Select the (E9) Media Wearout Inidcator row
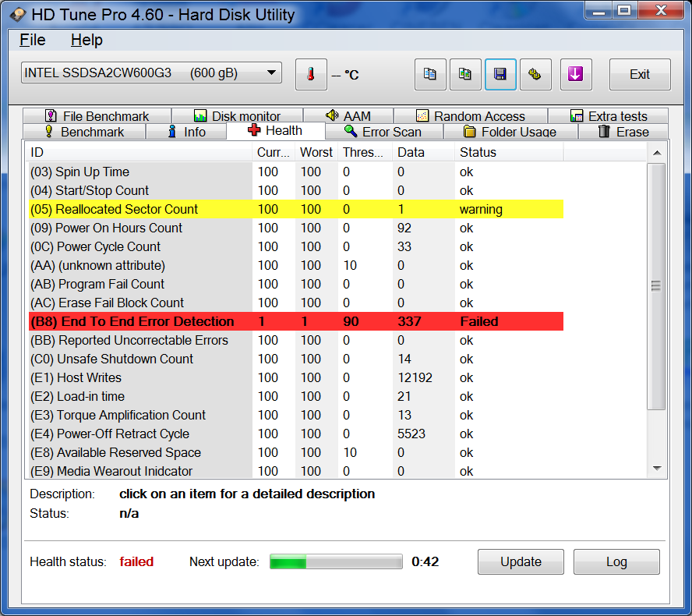 (x=296, y=471)
